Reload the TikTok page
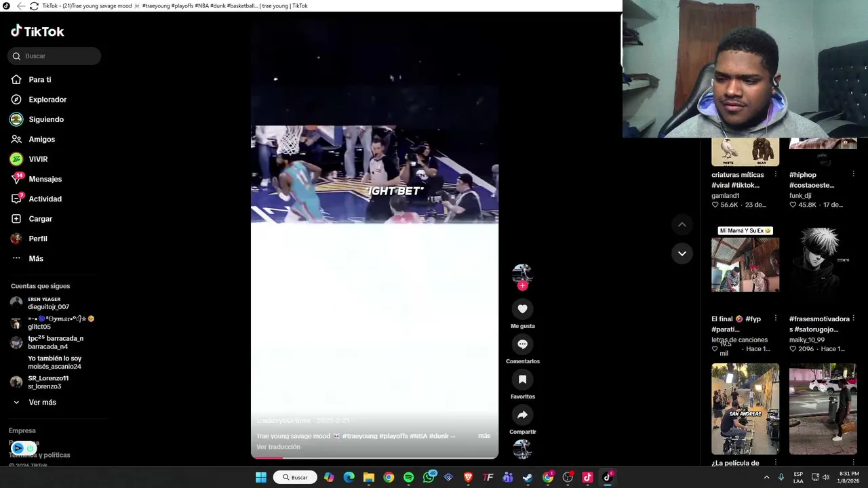Image resolution: width=868 pixels, height=488 pixels. point(34,6)
